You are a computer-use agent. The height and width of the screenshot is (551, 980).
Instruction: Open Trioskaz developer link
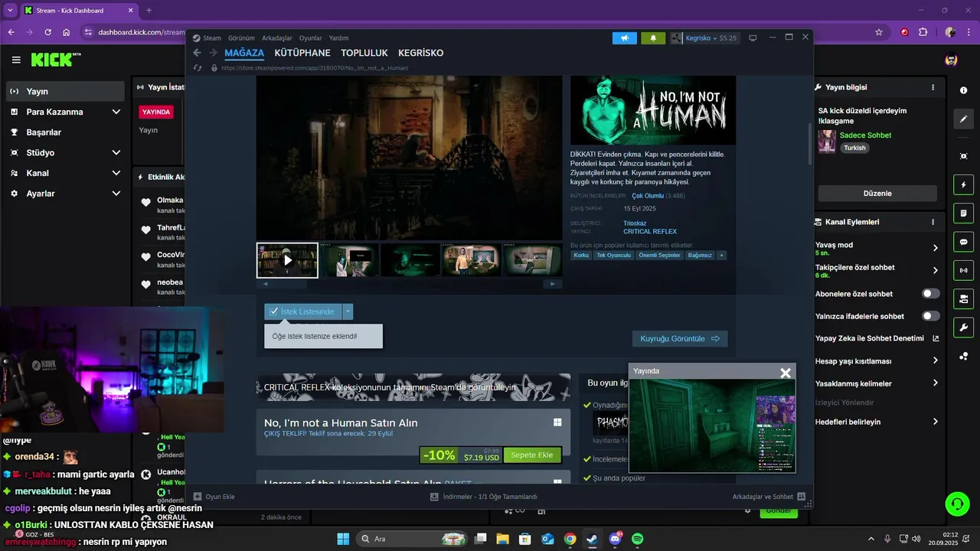pyautogui.click(x=635, y=223)
